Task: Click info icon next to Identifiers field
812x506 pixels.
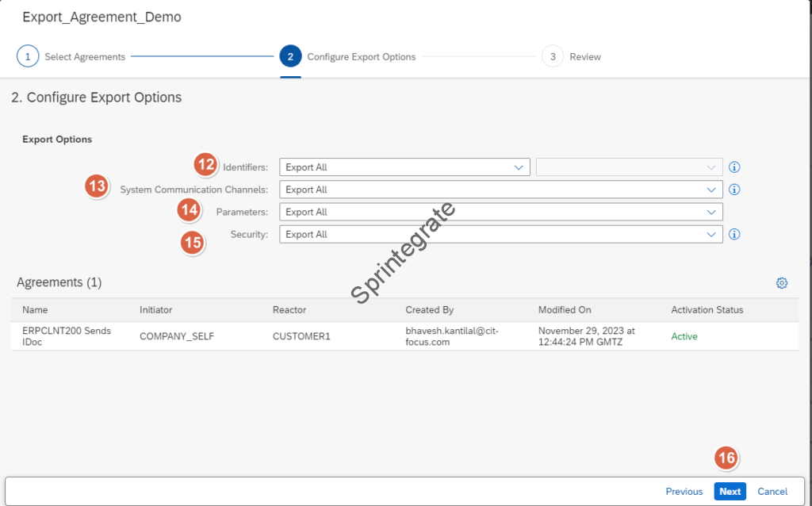Action: (x=734, y=167)
